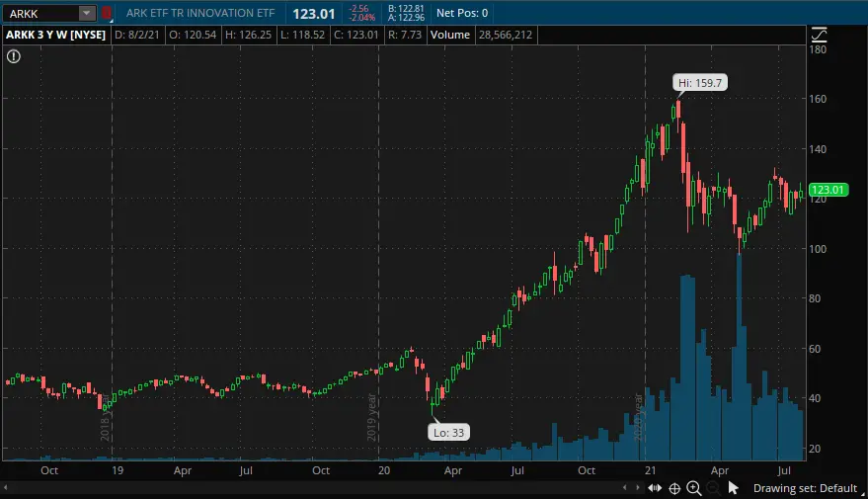Screen dimensions: 868x499
Task: Open the price axis settings icon above 180
Action: 819,35
